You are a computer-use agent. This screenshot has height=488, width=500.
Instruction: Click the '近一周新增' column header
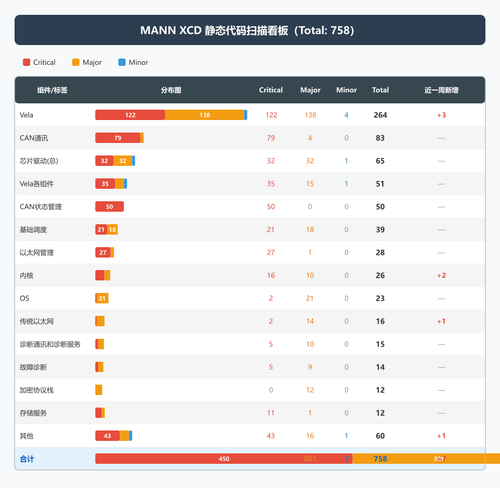[441, 90]
